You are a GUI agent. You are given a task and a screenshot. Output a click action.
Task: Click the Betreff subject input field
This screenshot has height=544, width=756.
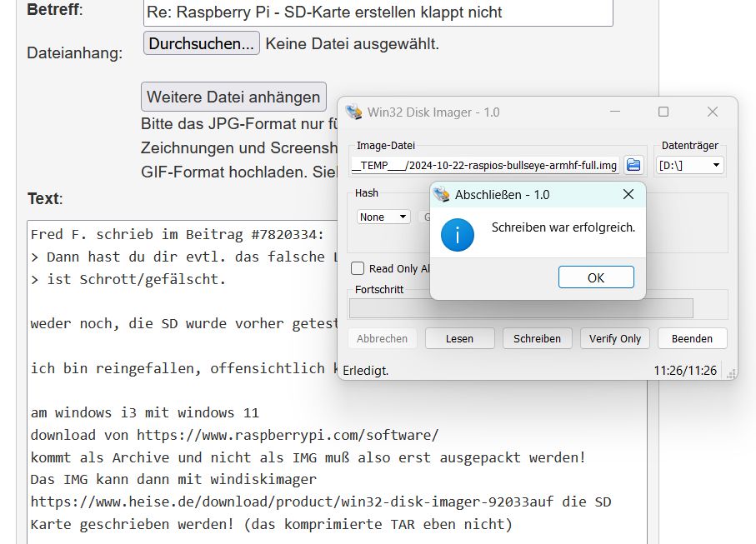(x=378, y=12)
